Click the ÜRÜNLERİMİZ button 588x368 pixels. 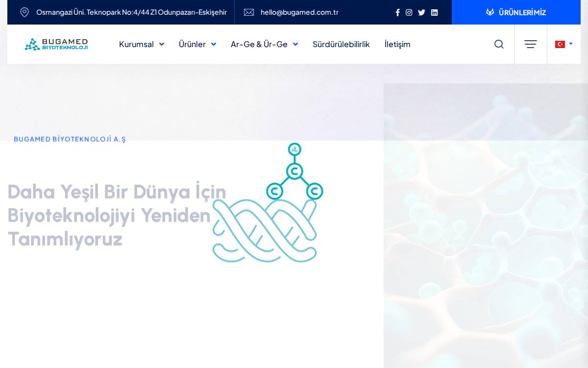[516, 12]
